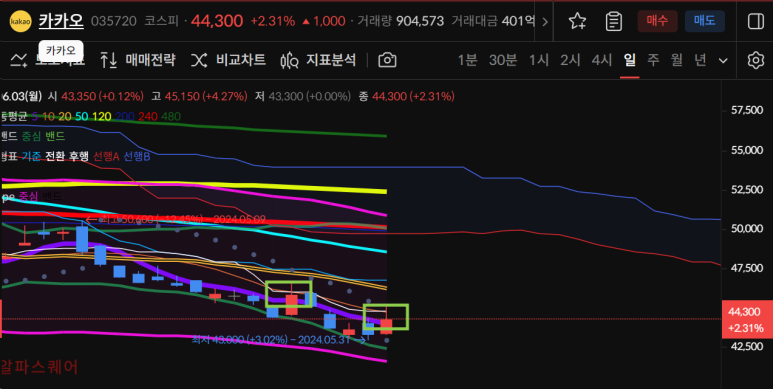
Task: Toggle the right side panel icon
Action: point(755,21)
